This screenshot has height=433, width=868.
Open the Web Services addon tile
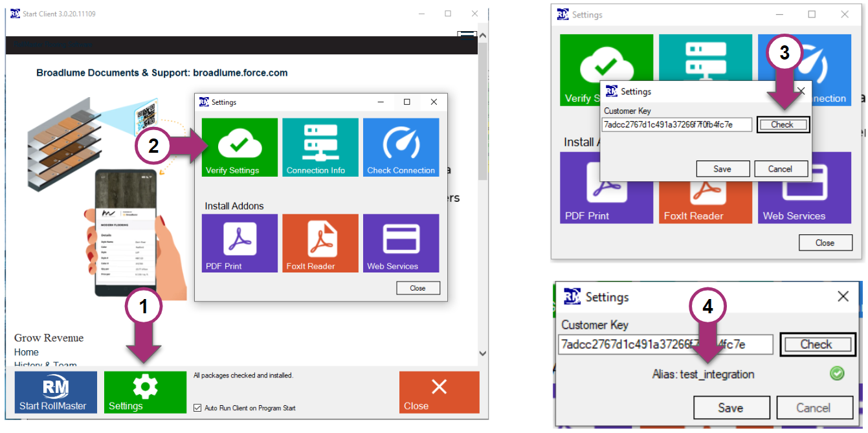pos(401,243)
